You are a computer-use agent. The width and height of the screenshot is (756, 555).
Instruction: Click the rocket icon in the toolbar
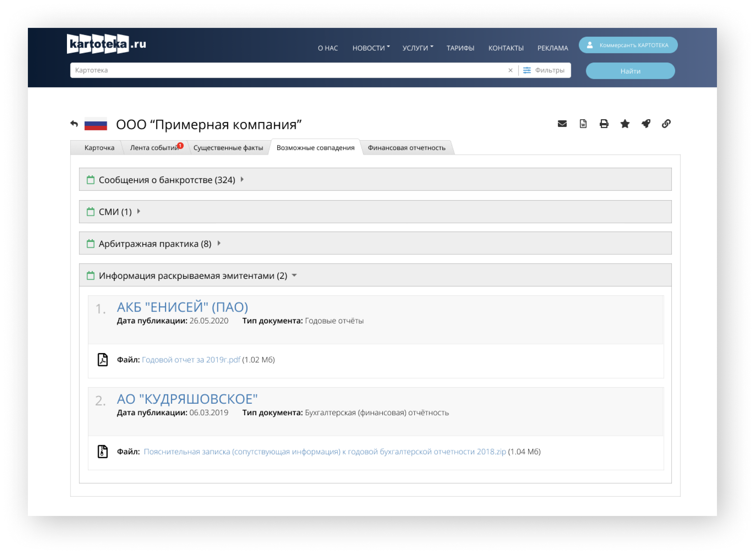coord(646,124)
